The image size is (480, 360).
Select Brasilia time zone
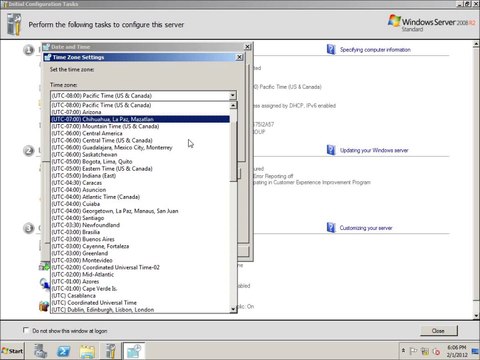(x=140, y=232)
